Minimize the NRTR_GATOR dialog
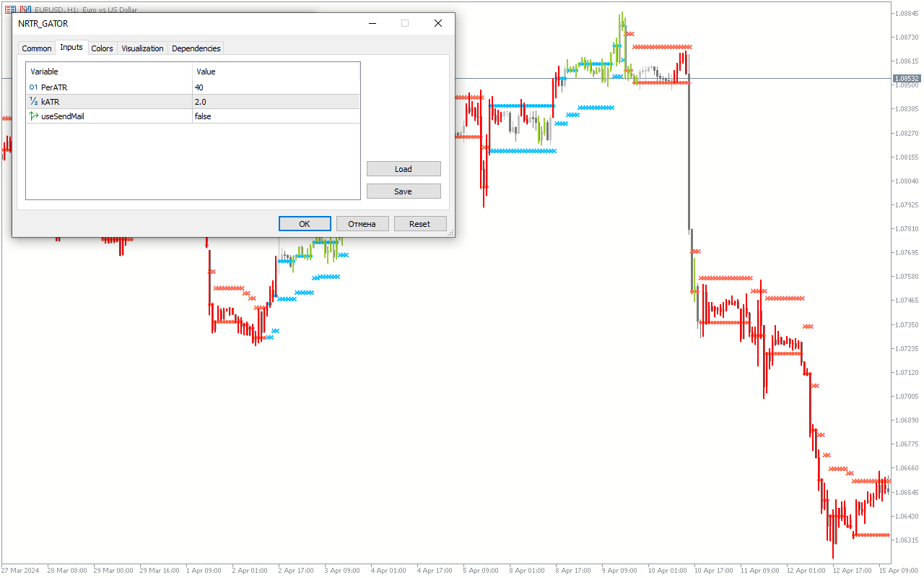This screenshot has width=924, height=578. click(x=372, y=23)
